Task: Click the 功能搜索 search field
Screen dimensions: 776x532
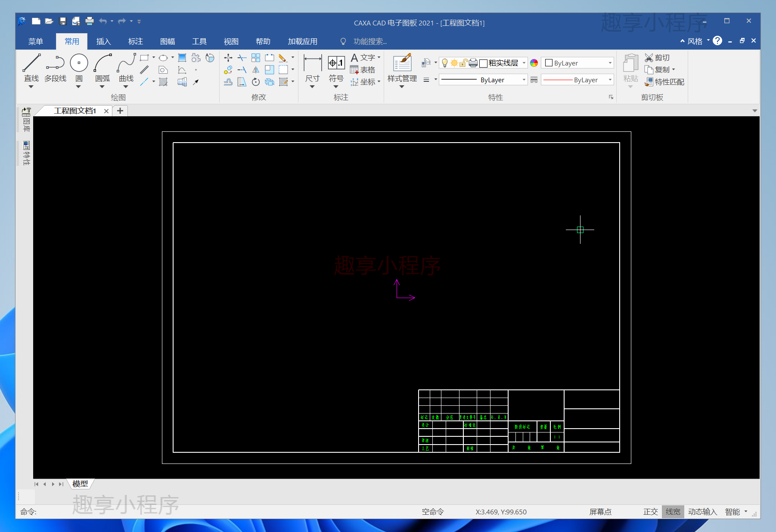Action: coord(370,41)
